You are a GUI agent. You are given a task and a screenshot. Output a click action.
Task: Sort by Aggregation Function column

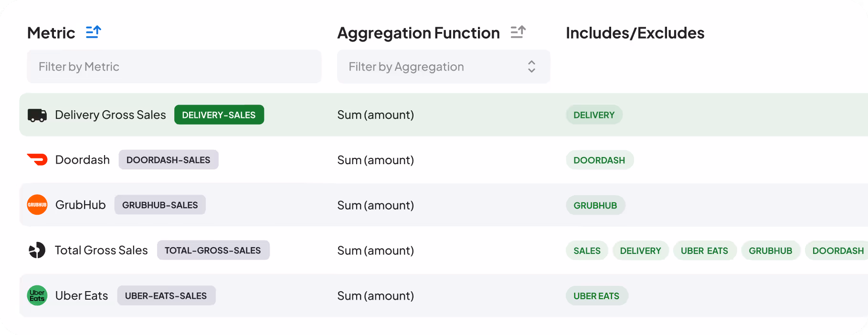(518, 32)
